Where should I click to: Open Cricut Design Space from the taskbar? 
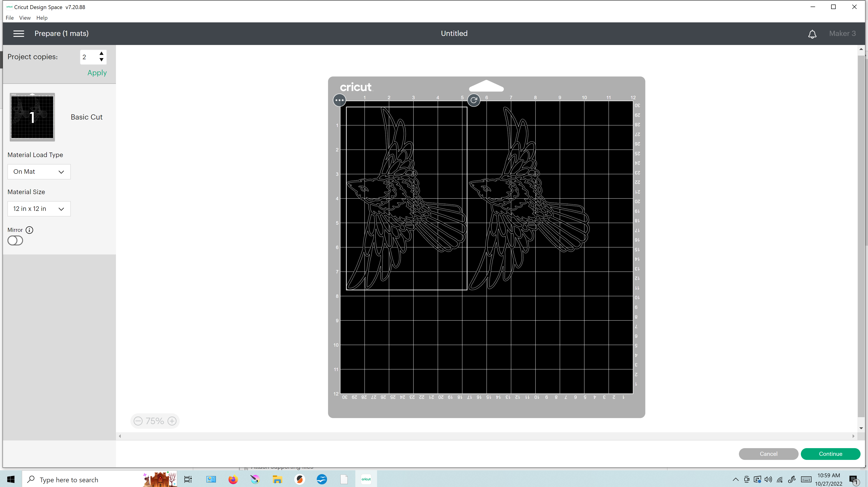pyautogui.click(x=366, y=479)
